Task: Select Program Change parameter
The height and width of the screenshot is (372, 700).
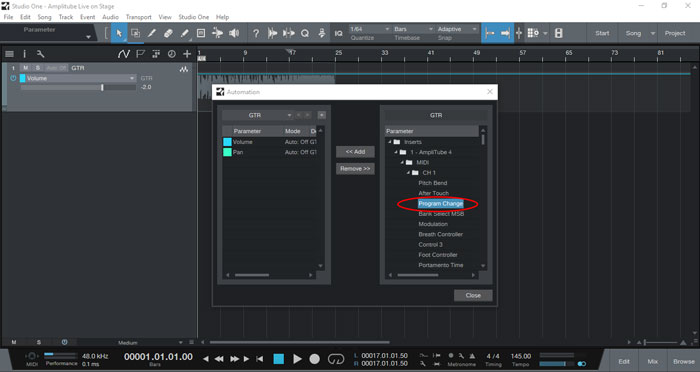Action: tap(441, 204)
